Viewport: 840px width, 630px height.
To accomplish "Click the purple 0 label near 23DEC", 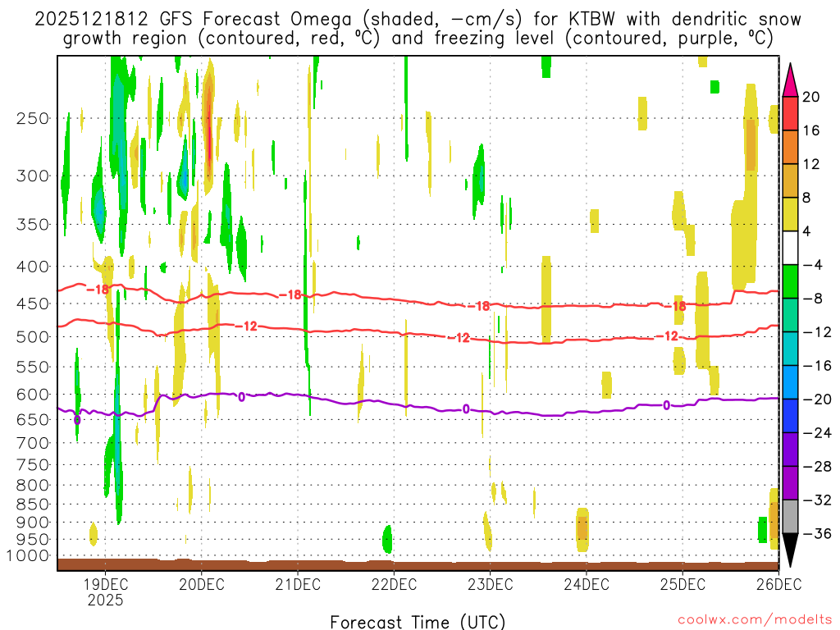I will point(466,409).
